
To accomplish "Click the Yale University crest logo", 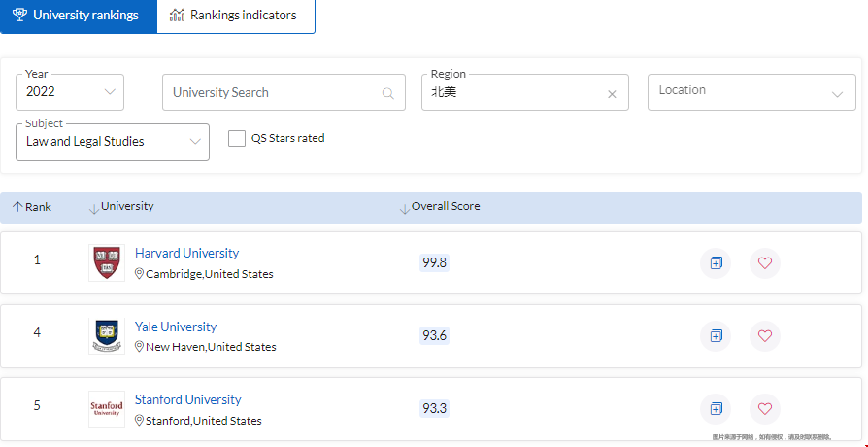I will pos(107,335).
